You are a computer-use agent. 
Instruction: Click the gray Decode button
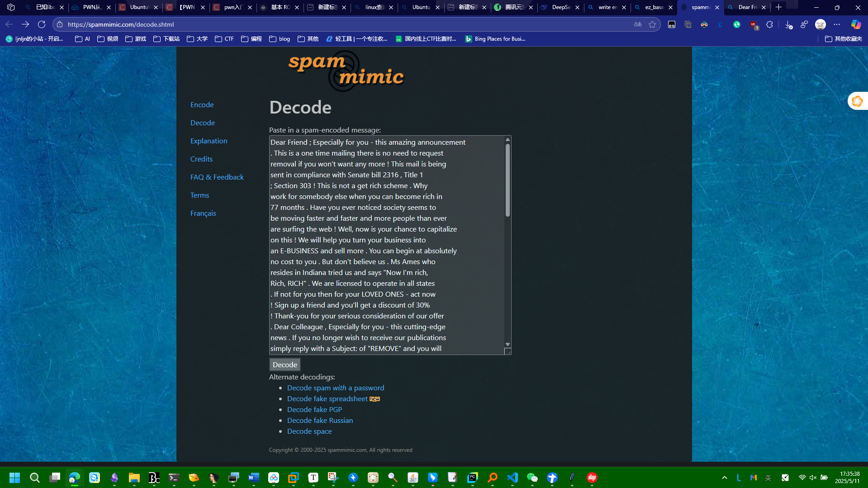pos(285,365)
